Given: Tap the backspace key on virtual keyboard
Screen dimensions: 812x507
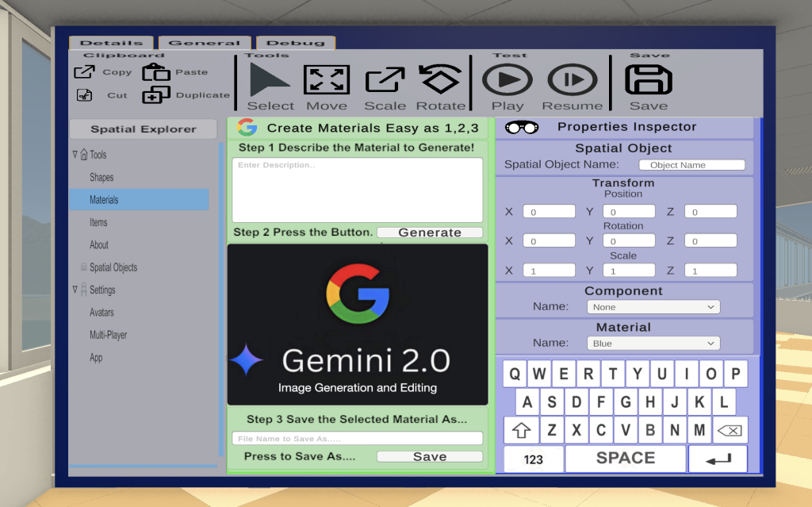Looking at the screenshot, I should [730, 430].
